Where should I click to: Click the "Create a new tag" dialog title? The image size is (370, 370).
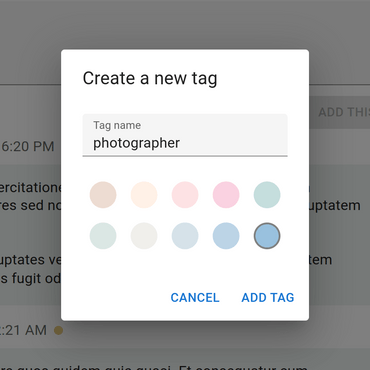[150, 78]
